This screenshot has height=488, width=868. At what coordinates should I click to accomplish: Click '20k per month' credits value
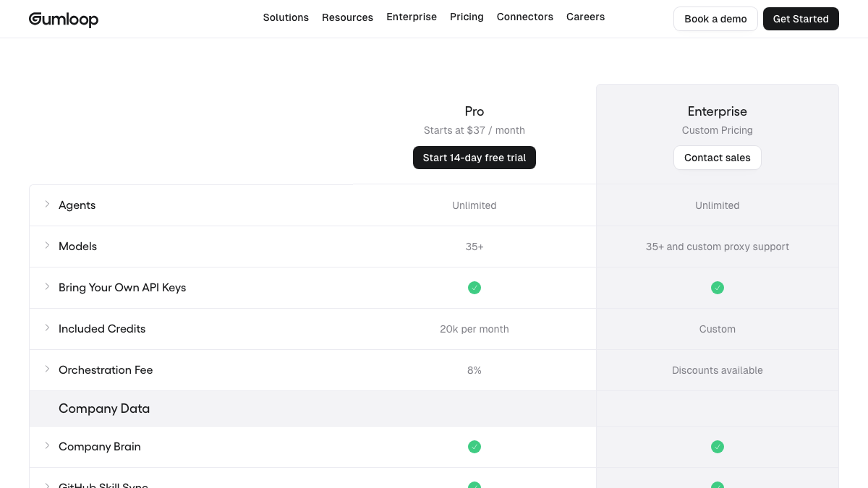(475, 329)
